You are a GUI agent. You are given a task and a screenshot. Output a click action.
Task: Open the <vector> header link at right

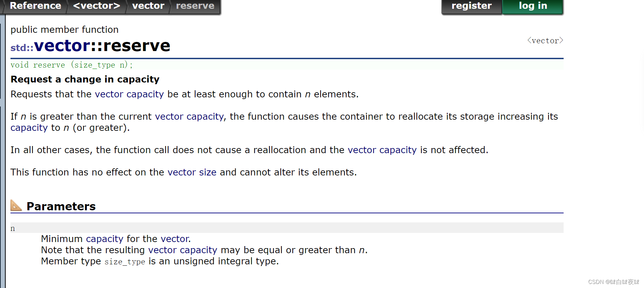coord(545,41)
